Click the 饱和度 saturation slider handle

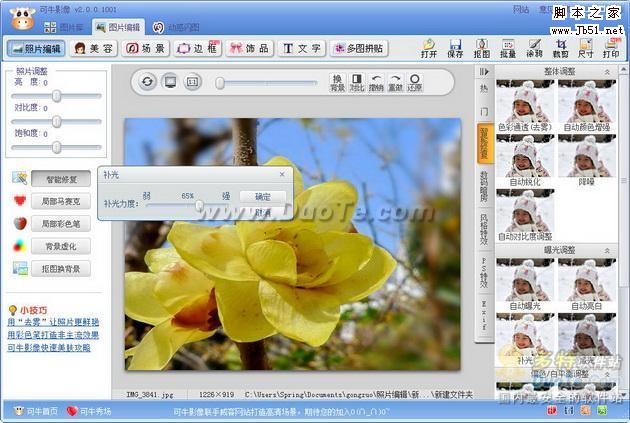[x=57, y=147]
